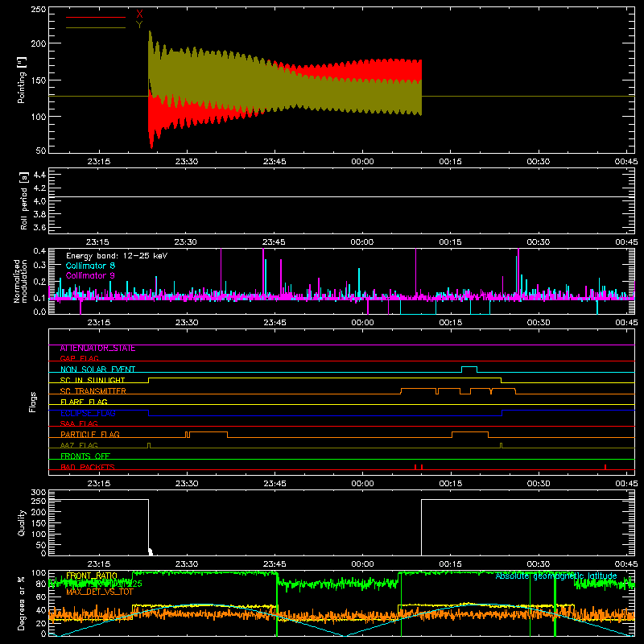Select the 'X' legend label
The image size is (644, 644).
click(139, 14)
